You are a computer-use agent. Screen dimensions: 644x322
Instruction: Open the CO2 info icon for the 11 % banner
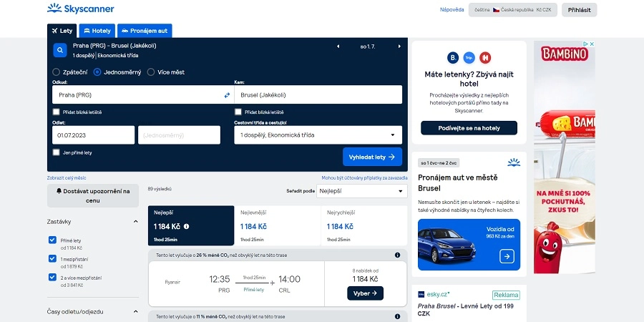[x=397, y=317]
